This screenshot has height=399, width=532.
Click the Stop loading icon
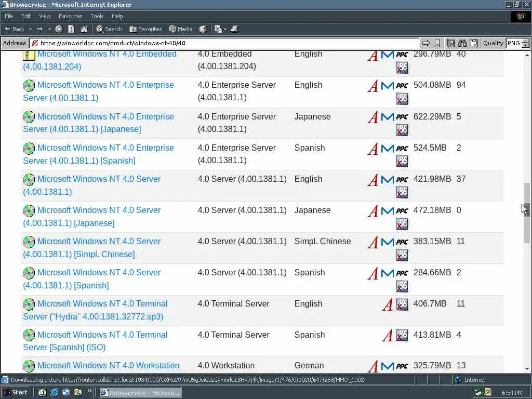coord(59,29)
